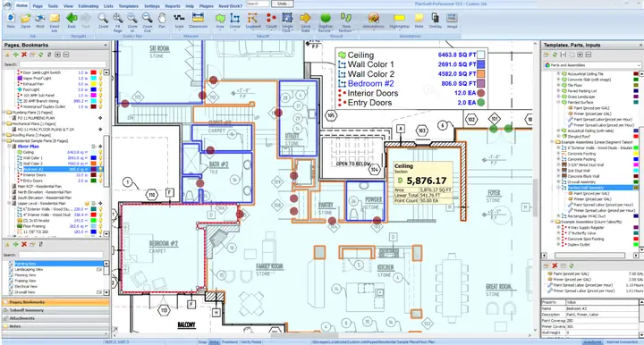Collapse the Floor Plan tree node
644x345 pixels.
pos(10,146)
